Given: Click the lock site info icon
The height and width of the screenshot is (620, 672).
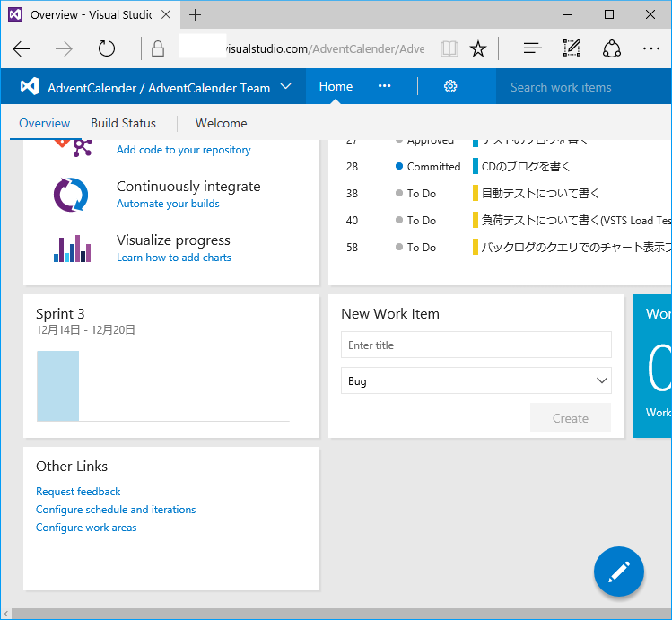Looking at the screenshot, I should tap(158, 48).
